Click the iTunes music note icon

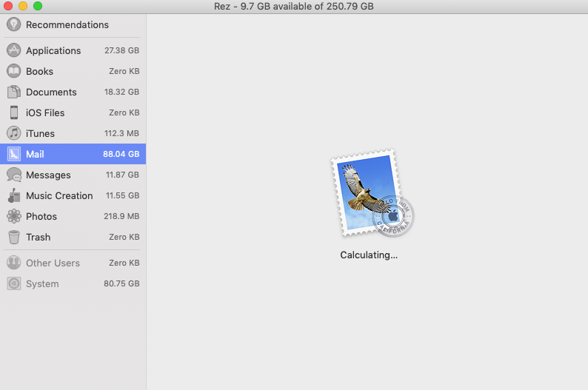tap(14, 133)
